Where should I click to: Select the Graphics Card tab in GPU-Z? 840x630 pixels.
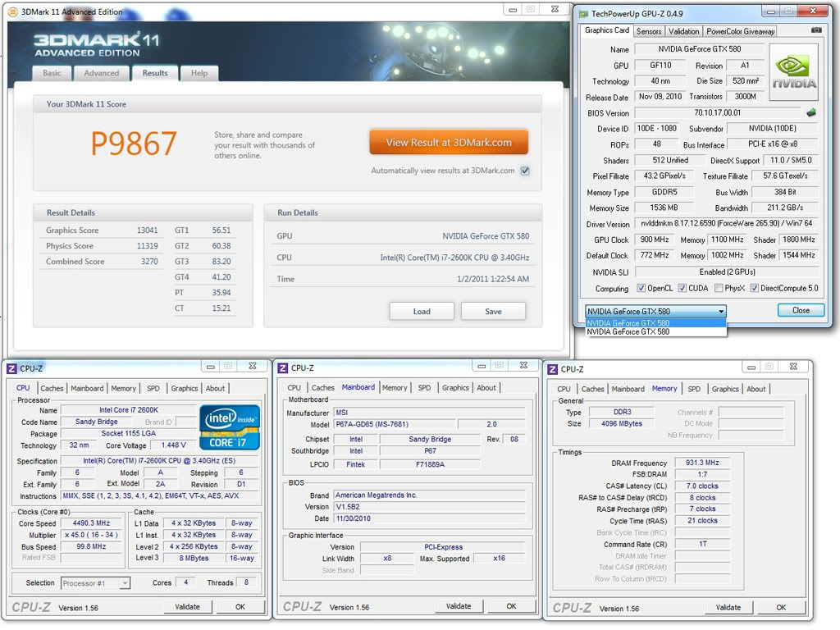point(606,30)
